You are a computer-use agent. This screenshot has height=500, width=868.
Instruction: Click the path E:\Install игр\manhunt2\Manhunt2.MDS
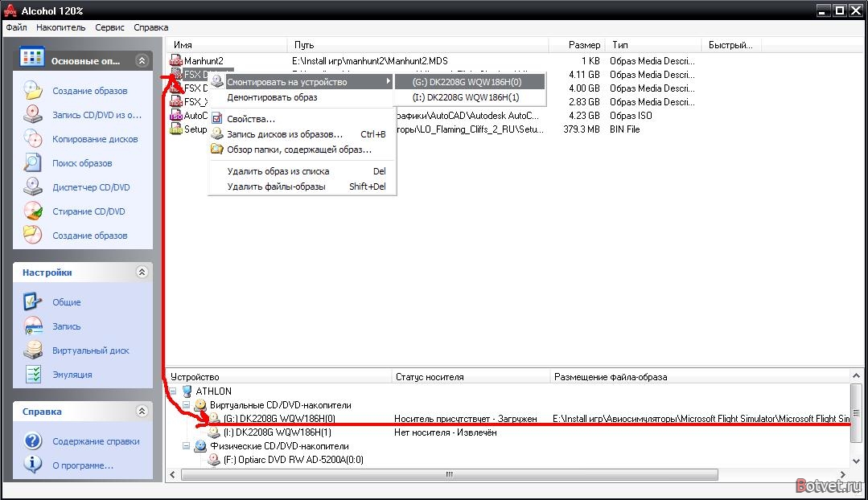(370, 61)
